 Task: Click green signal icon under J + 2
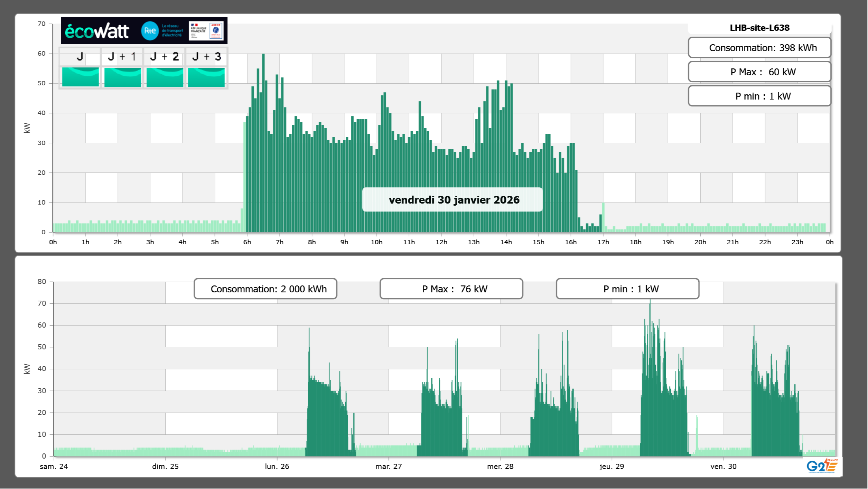165,77
